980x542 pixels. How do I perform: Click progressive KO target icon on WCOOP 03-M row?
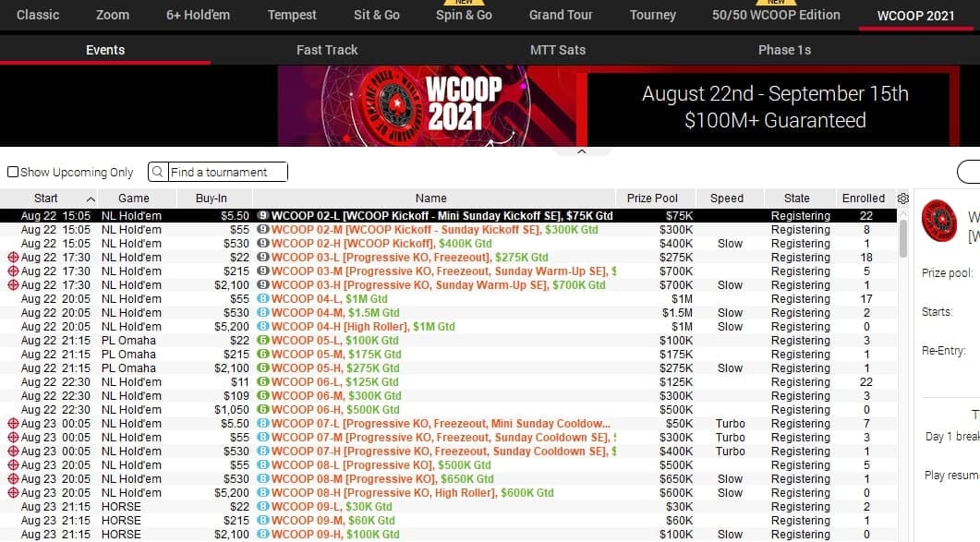coord(13,271)
